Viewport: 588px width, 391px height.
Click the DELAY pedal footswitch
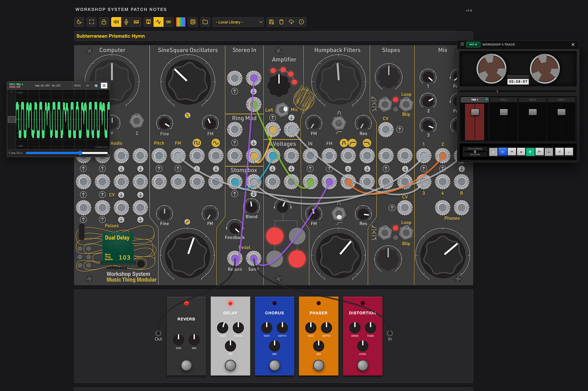(x=230, y=365)
